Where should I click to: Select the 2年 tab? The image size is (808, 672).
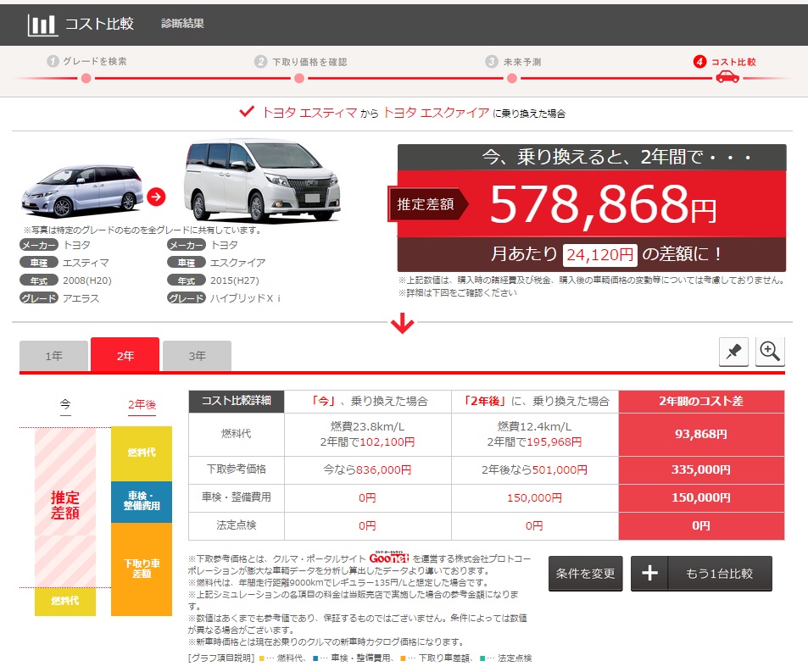point(125,355)
